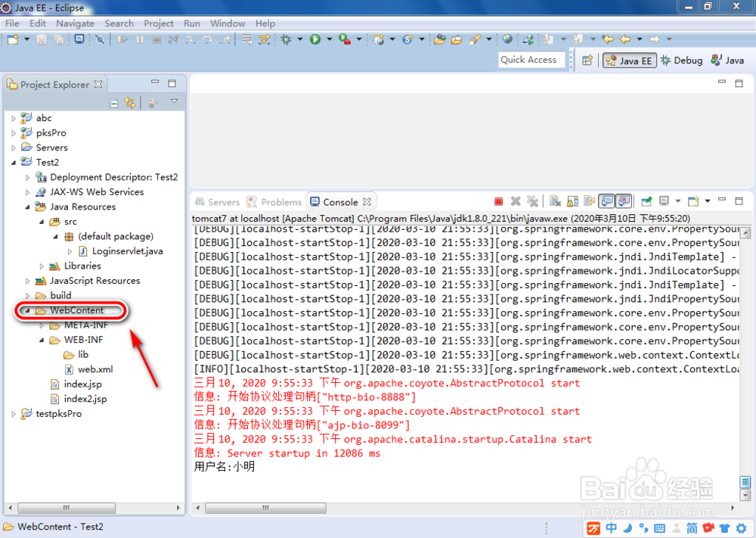
Task: Collapse the WEB-INF folder
Action: [42, 341]
